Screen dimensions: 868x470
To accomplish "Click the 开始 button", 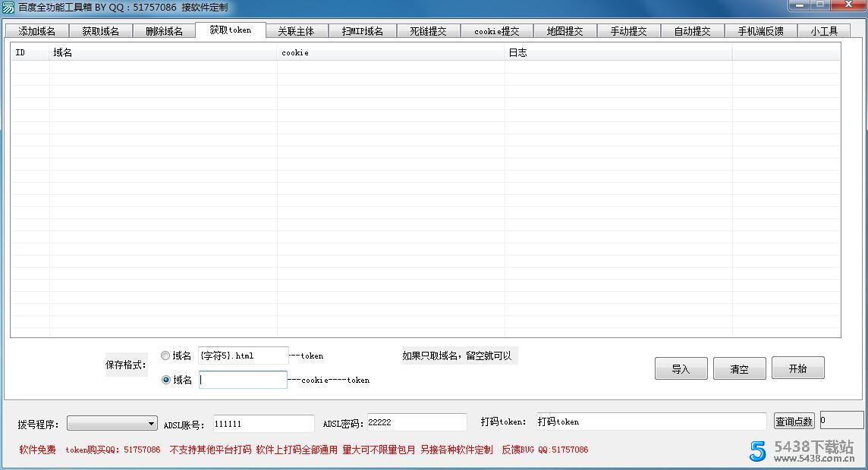I will [x=797, y=368].
